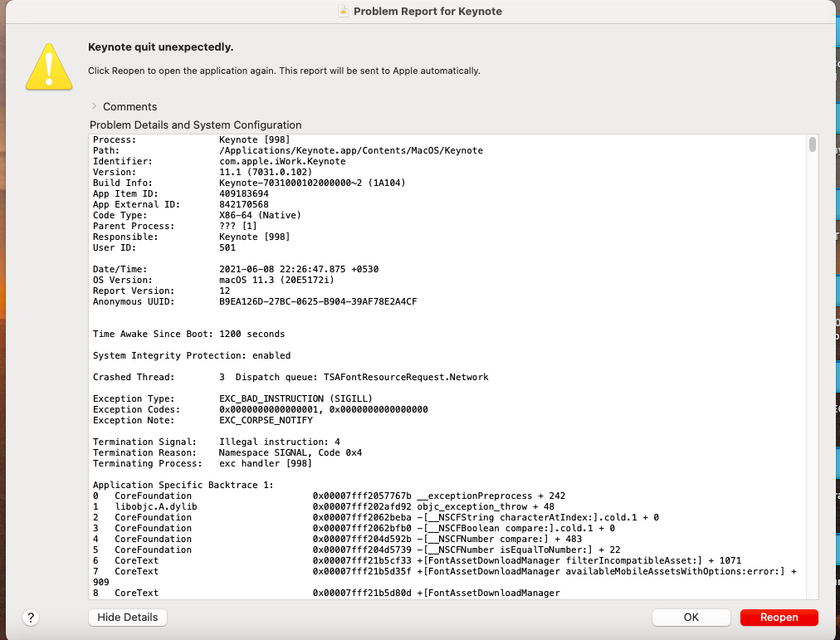Screen dimensions: 840x640
Task: Click the Keynote icon in the title bar
Action: tap(343, 12)
